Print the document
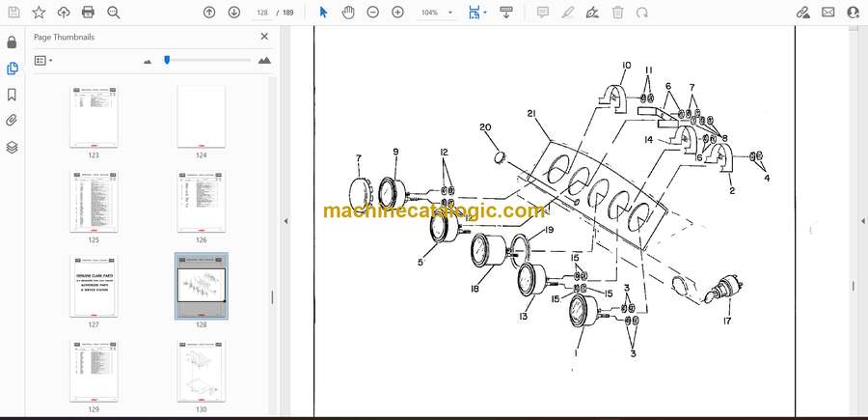This screenshot has height=420, width=868. 88,13
